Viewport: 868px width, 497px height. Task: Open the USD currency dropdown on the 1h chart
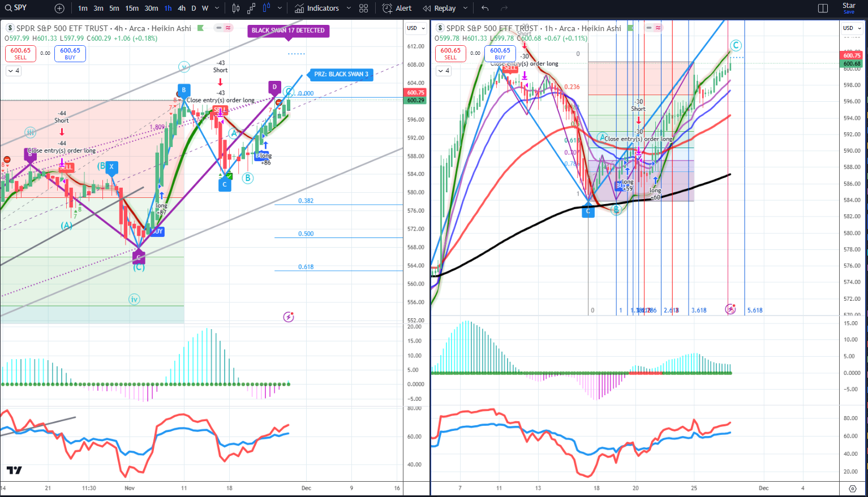[x=852, y=28]
